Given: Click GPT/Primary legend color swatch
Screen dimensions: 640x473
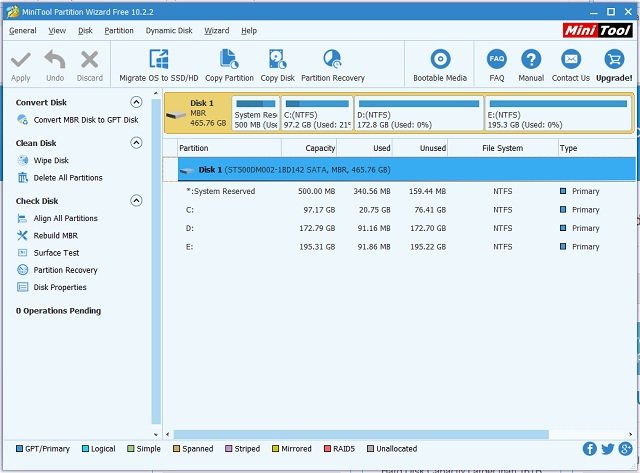Looking at the screenshot, I should click(19, 449).
